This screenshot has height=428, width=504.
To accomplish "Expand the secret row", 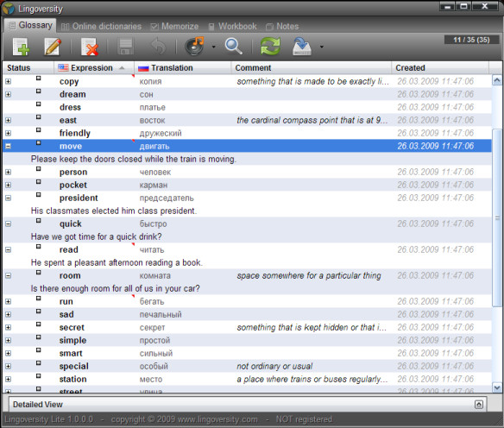I will (x=8, y=327).
